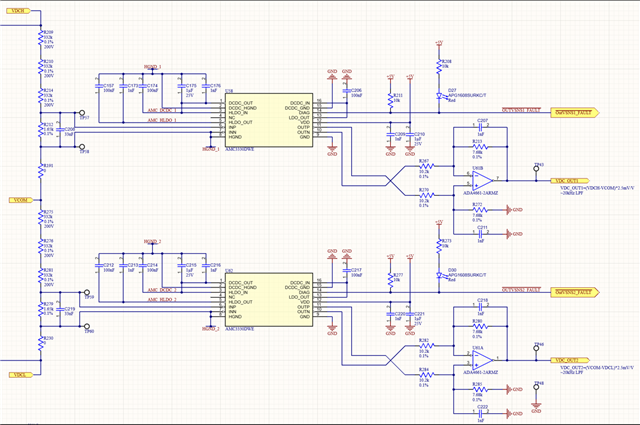640x425 pixels.
Task: Select resistor R273 above LED D30
Action: pos(439,246)
